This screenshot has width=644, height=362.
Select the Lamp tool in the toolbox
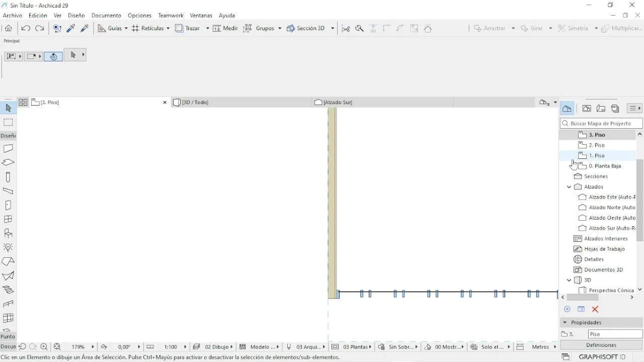coord(8,247)
